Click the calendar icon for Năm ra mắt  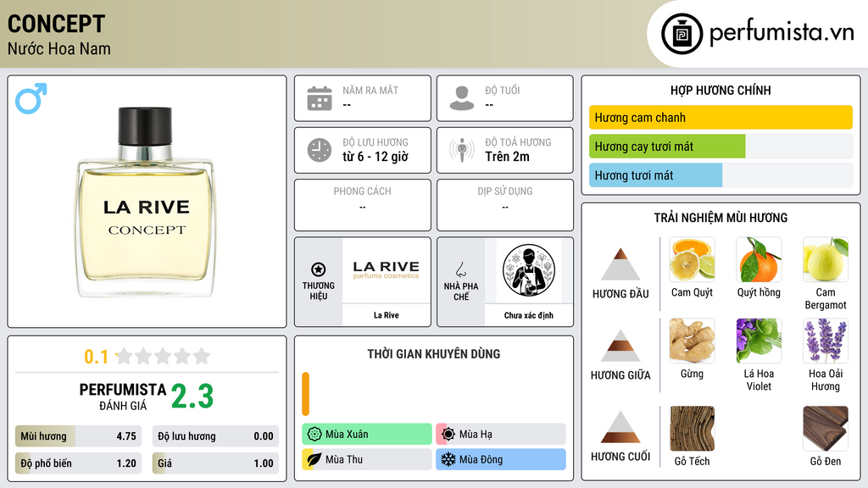point(320,98)
